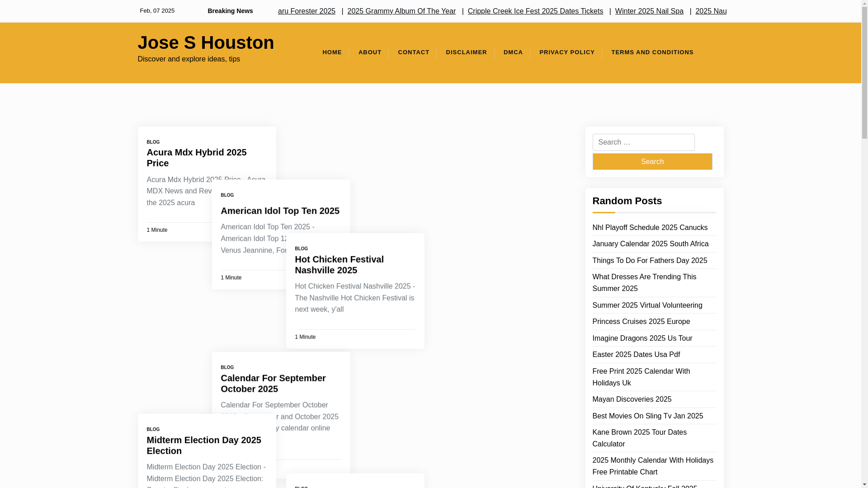Open Winter 2025 Nail Spa ticker link
The height and width of the screenshot is (488, 868).
(x=649, y=11)
